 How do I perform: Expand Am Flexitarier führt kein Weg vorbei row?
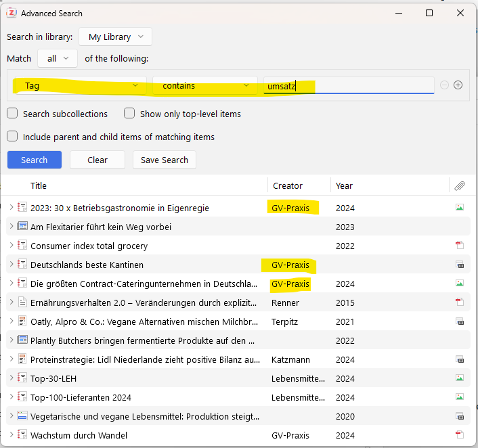click(12, 227)
